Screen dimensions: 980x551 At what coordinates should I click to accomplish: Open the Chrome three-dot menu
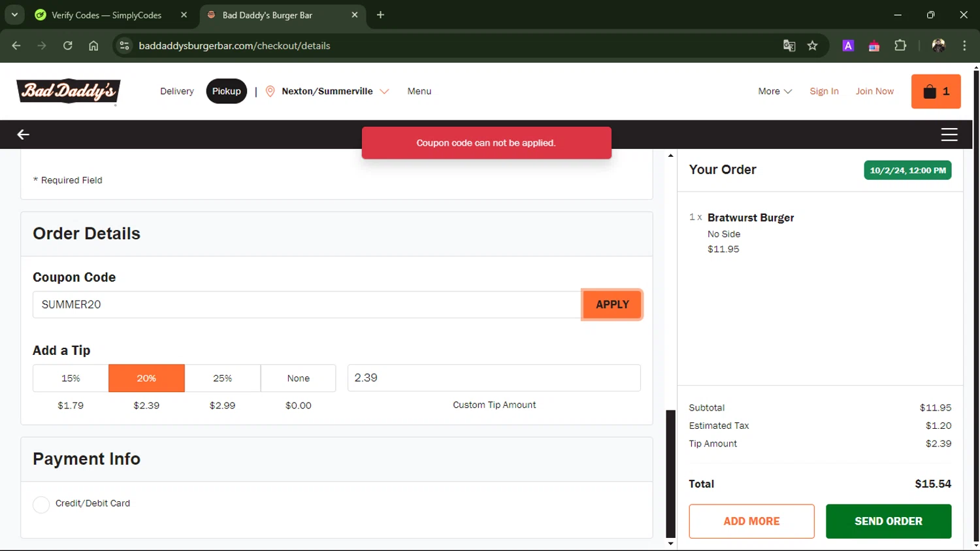pyautogui.click(x=964, y=46)
